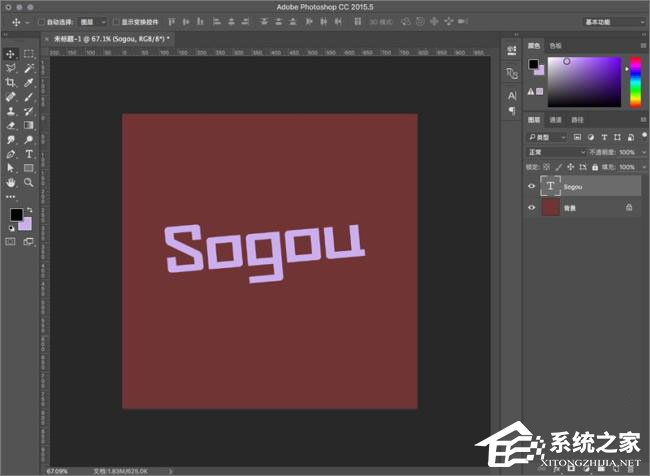
Task: Switch to the 通道 tab
Action: (555, 120)
